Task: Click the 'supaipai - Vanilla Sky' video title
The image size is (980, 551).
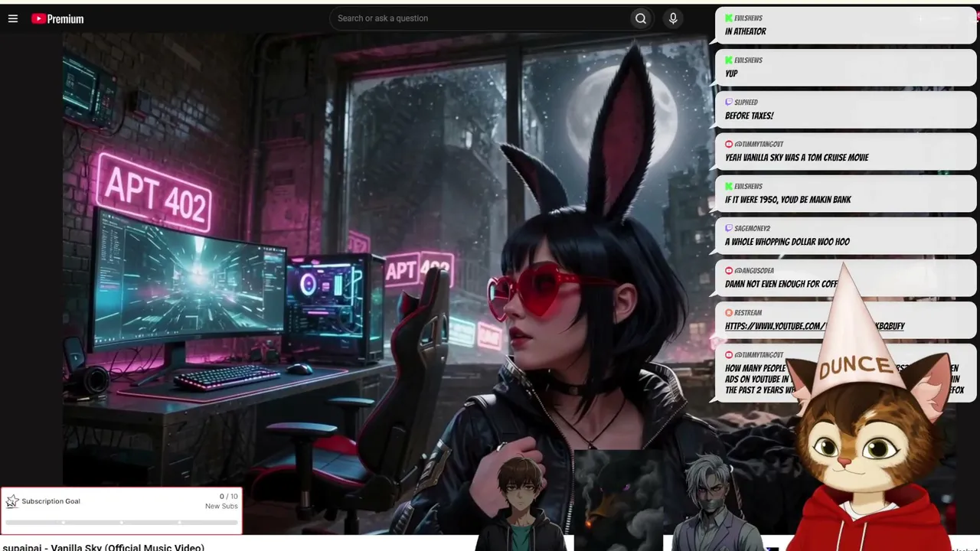Action: tap(103, 547)
